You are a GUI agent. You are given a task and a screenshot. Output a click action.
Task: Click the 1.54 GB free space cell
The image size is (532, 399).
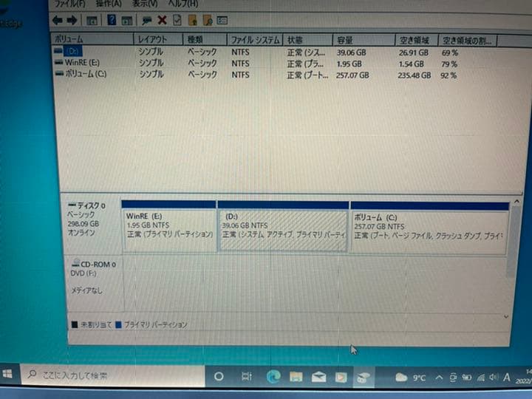[x=411, y=64]
